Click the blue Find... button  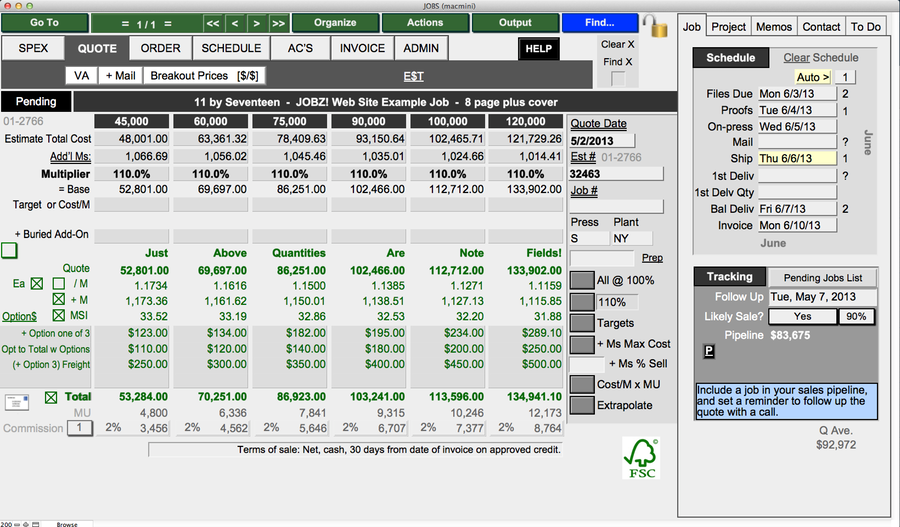(599, 23)
